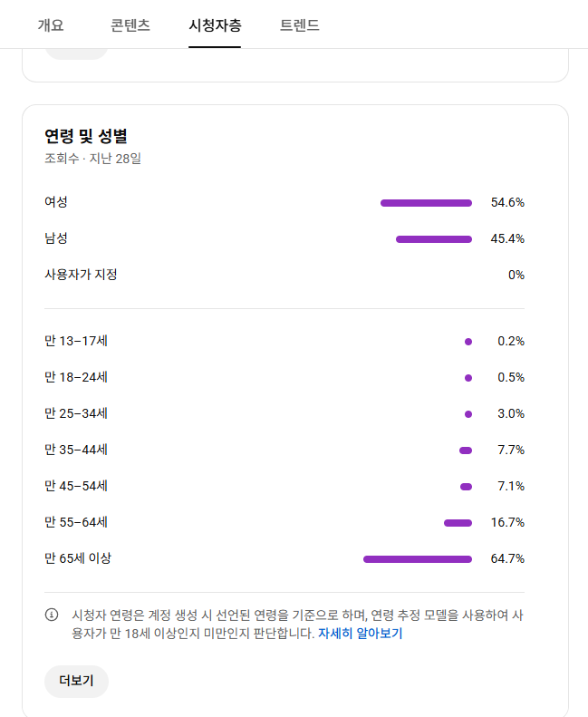
Task: Click the 조회수 · 지난 28일 subtitle
Action: [x=92, y=159]
